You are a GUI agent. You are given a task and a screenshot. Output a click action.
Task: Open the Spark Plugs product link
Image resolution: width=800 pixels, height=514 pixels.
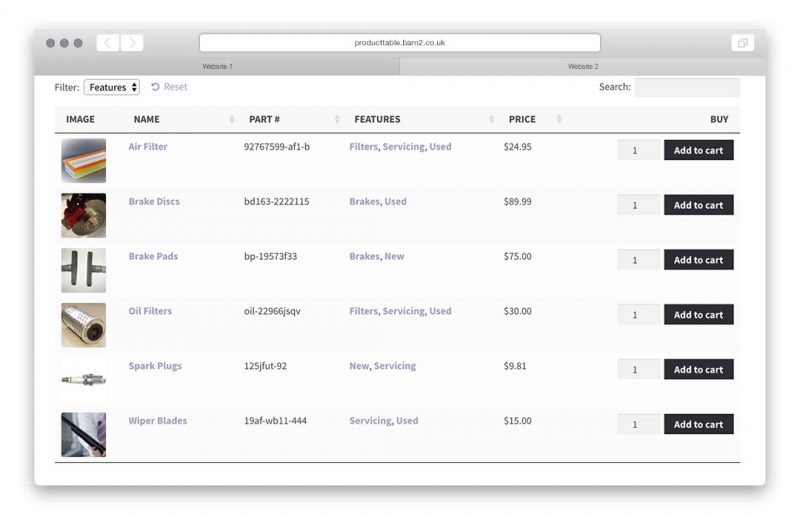pyautogui.click(x=155, y=366)
